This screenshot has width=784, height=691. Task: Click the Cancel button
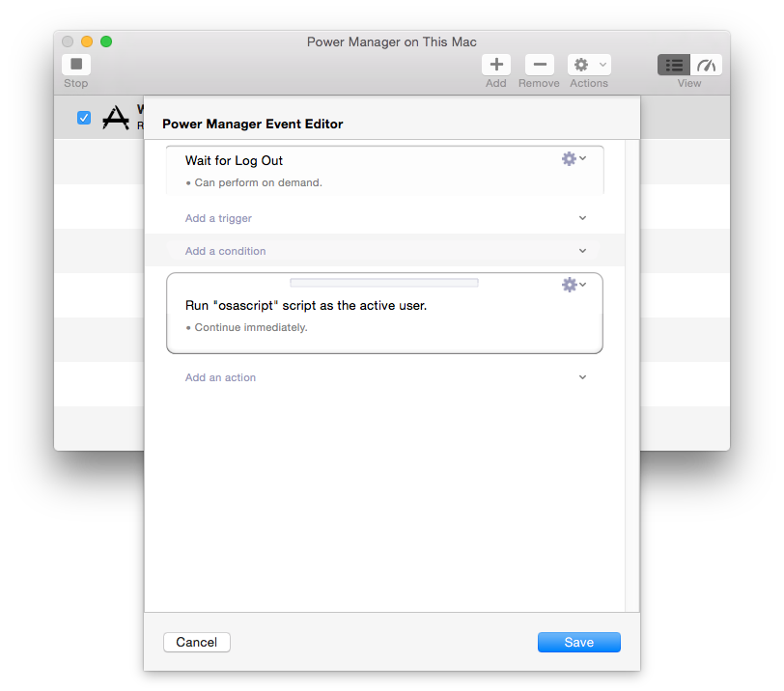coord(197,642)
